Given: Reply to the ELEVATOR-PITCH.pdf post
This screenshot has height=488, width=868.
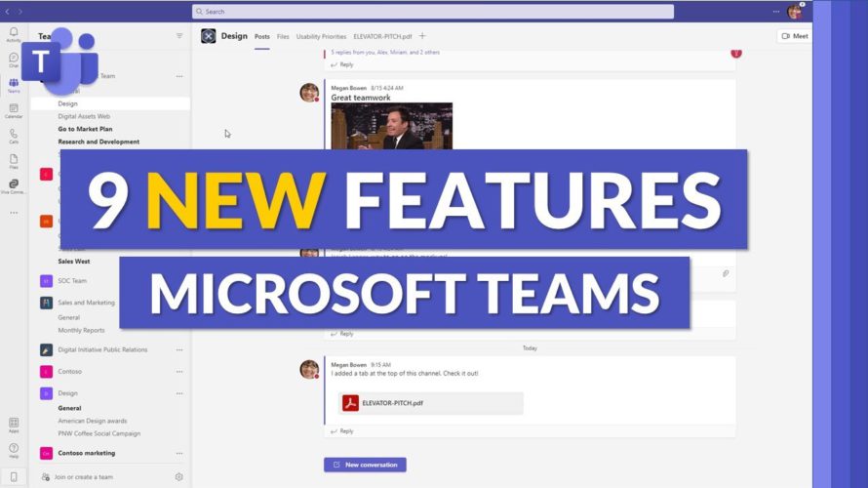Looking at the screenshot, I should pos(342,431).
